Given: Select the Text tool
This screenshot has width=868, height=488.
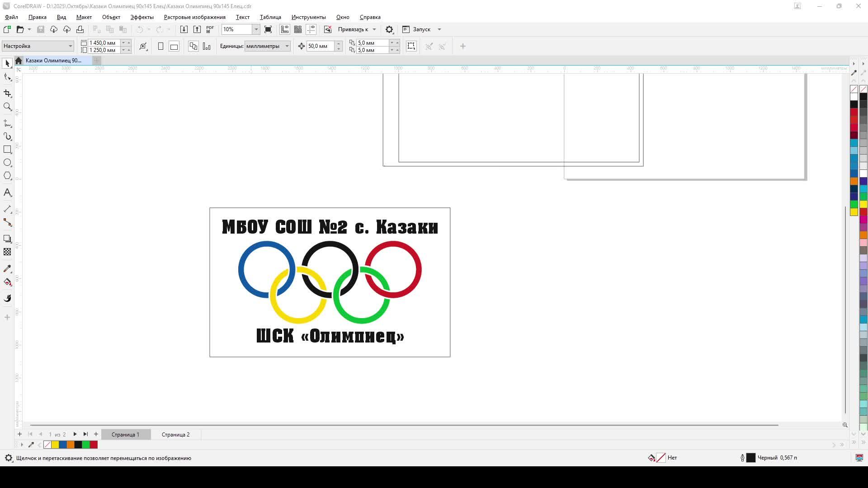Looking at the screenshot, I should [x=7, y=192].
